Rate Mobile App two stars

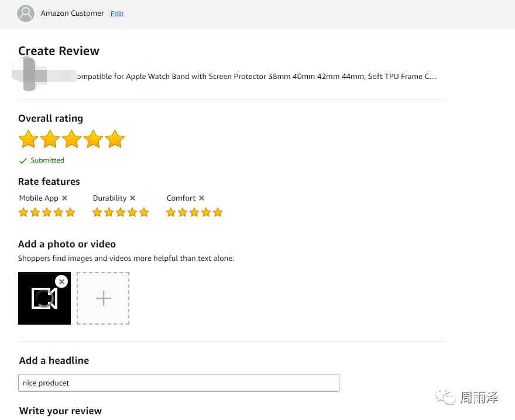[x=35, y=212]
